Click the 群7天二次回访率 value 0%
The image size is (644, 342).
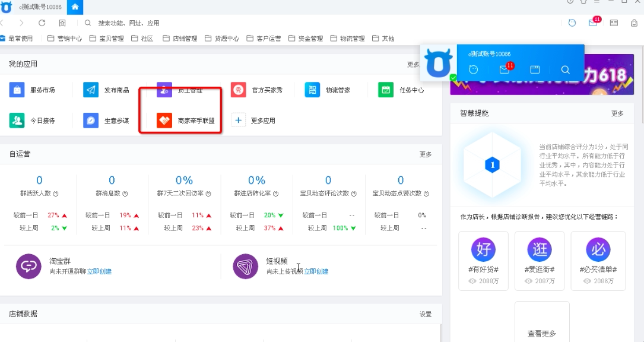(x=184, y=180)
